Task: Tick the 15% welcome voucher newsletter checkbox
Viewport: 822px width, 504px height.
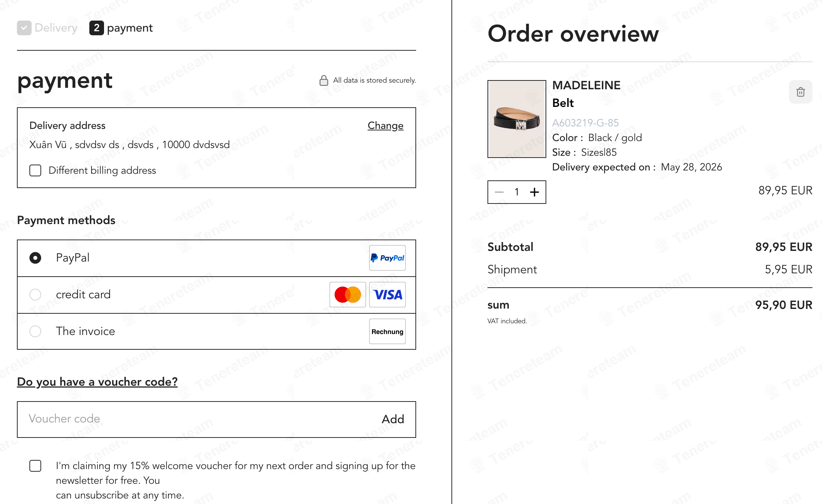Action: 35,466
